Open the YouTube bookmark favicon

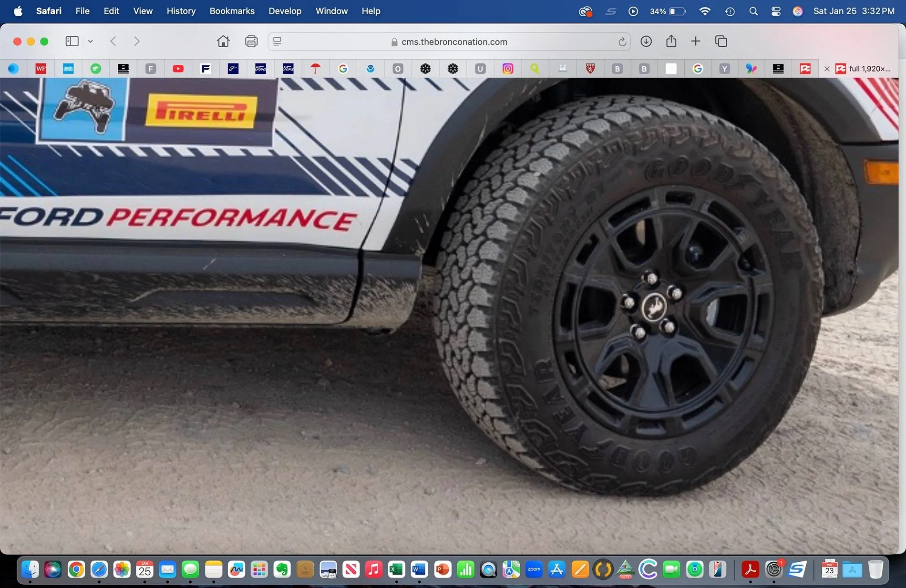pos(178,69)
